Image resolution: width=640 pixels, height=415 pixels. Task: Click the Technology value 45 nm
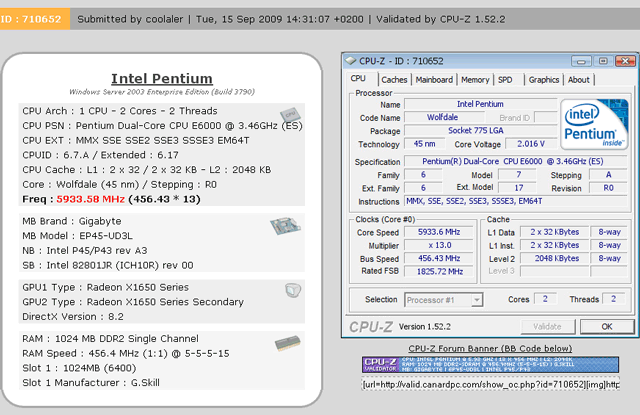pos(424,144)
